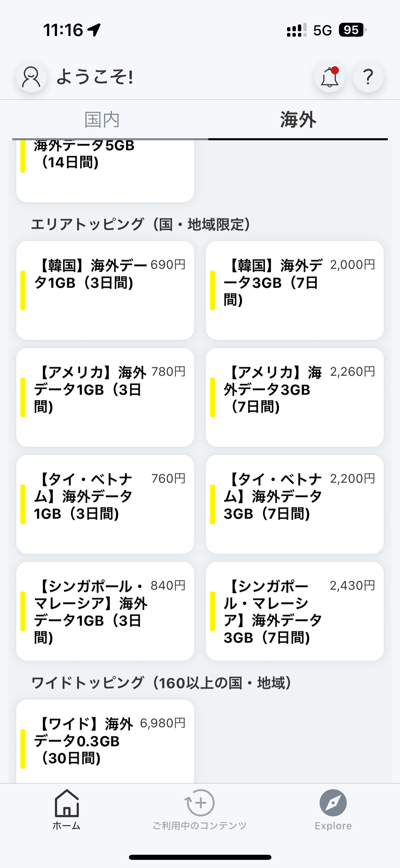Select 海外データ5GB (14日間) card
Screen dimensions: 400x868
[105, 170]
